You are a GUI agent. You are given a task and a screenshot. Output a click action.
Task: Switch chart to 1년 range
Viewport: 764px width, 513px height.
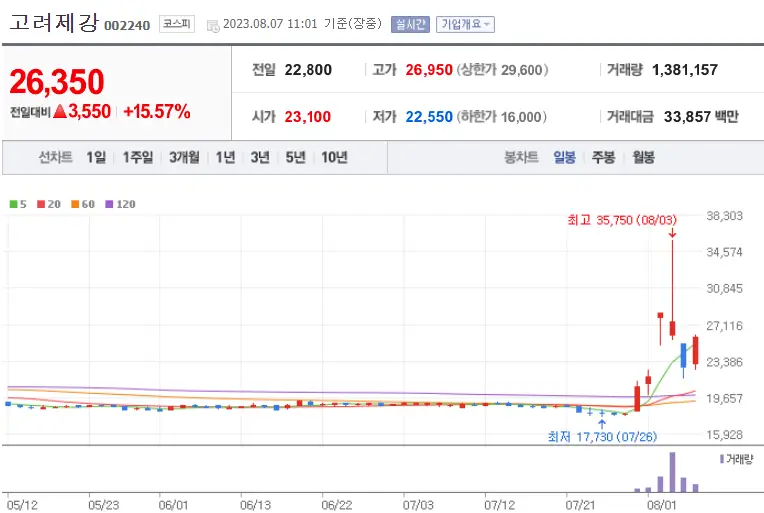225,157
